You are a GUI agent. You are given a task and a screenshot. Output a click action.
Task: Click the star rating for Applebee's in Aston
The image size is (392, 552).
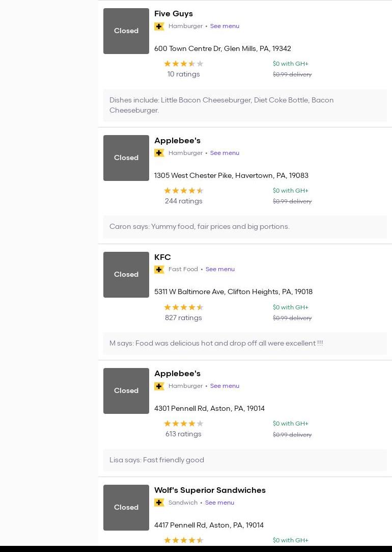tap(183, 424)
